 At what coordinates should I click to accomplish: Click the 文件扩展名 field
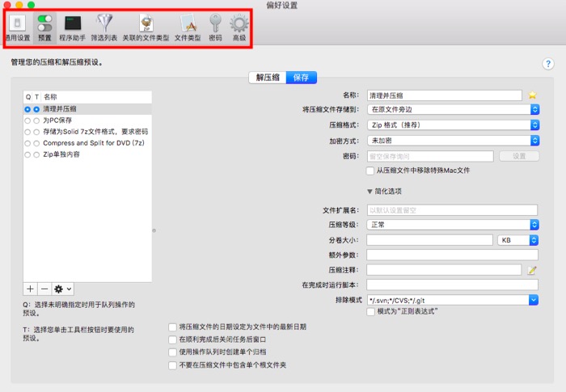click(x=452, y=210)
